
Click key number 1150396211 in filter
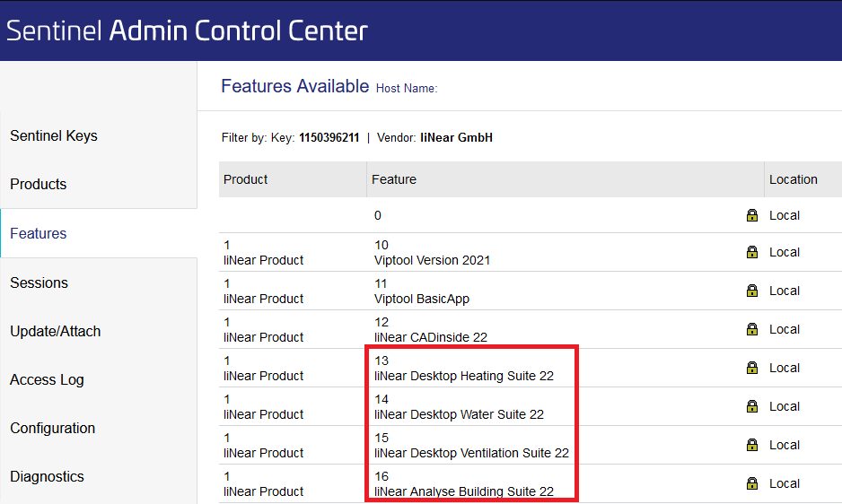(329, 137)
